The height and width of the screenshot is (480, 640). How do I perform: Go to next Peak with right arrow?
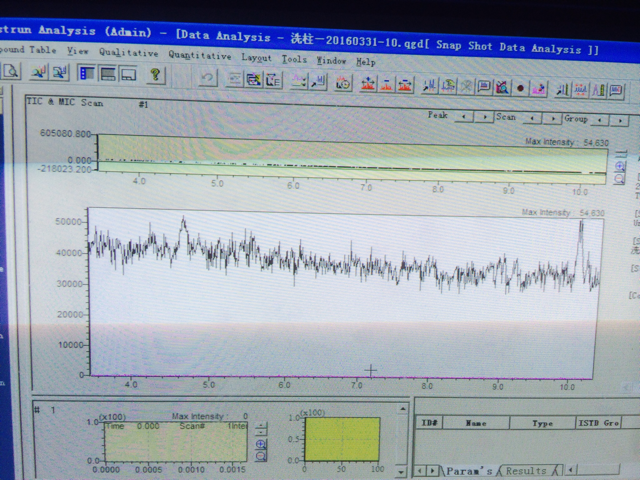485,117
